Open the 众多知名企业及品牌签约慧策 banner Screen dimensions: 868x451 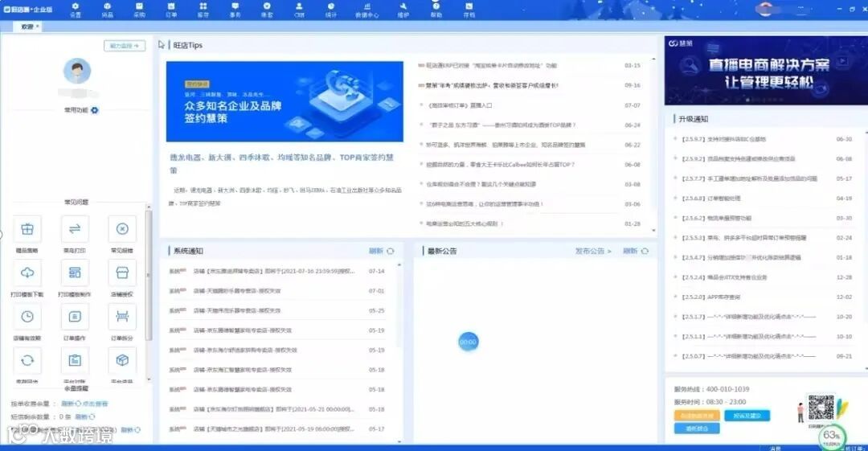pos(285,101)
